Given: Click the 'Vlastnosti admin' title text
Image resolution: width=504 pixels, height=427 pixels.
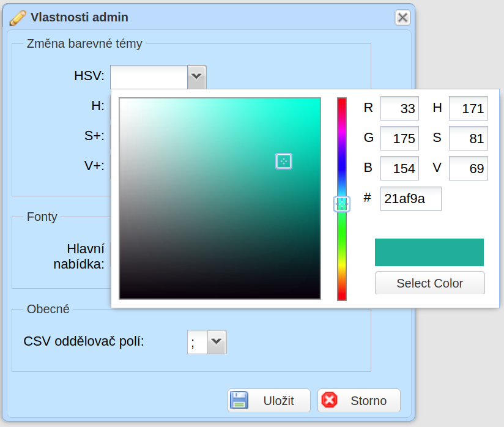Looking at the screenshot, I should tap(80, 17).
